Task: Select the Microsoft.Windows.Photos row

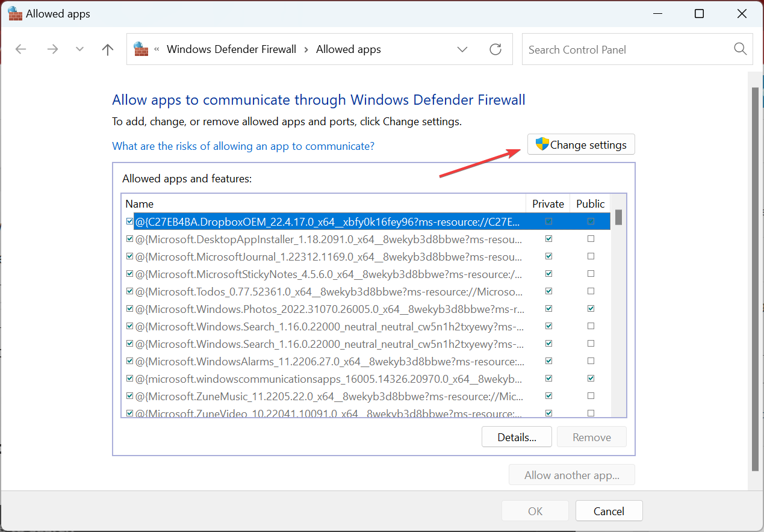Action: tap(366, 309)
